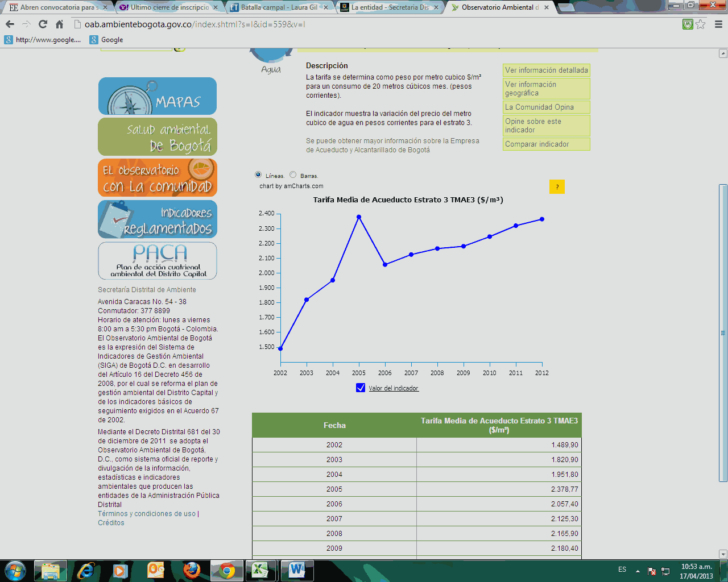Viewport: 728px width, 582px height.
Task: Launch Excel from the taskbar
Action: coord(260,570)
